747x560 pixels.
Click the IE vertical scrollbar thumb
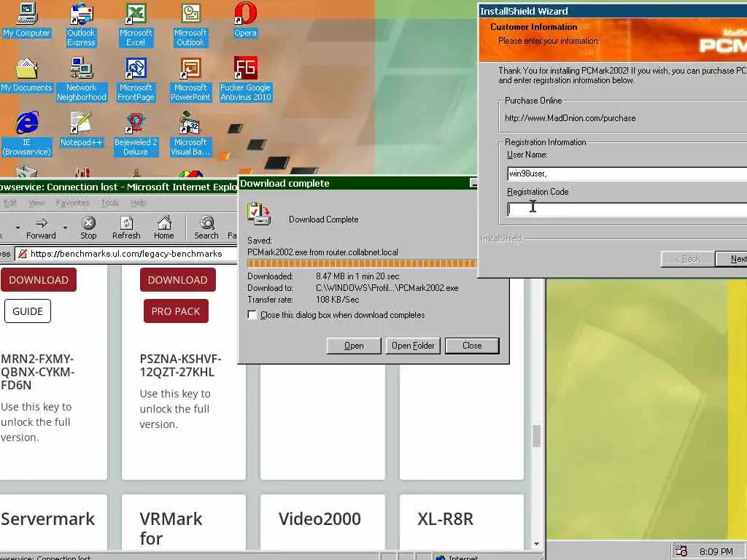click(536, 436)
